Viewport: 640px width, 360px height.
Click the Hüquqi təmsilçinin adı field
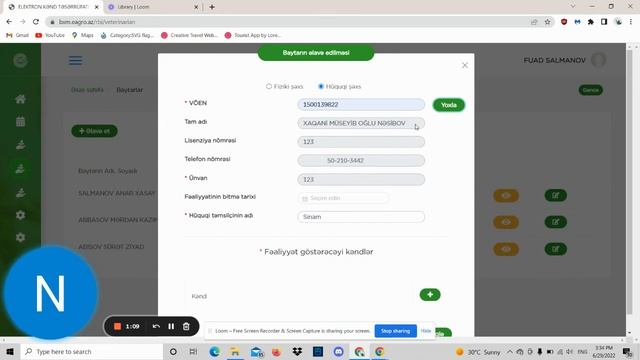(361, 217)
